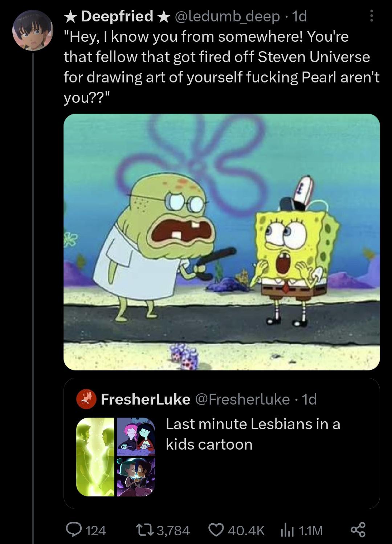This screenshot has height=544, width=392.
Task: Select the @Fresherluke handle in quote
Action: (243, 399)
